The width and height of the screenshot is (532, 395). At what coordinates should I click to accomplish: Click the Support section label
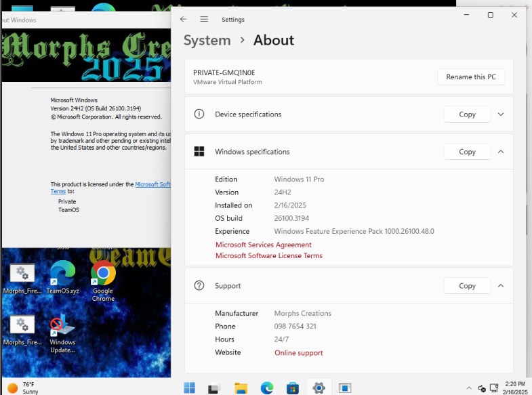pos(228,286)
